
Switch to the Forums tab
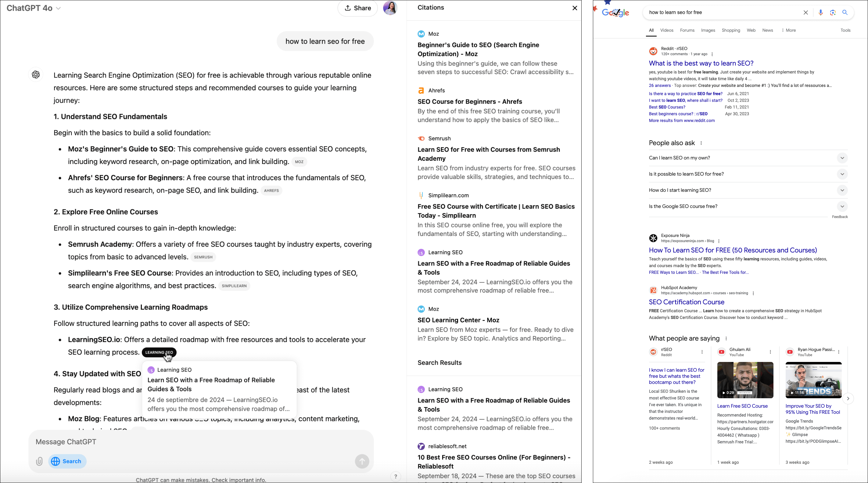tap(687, 30)
